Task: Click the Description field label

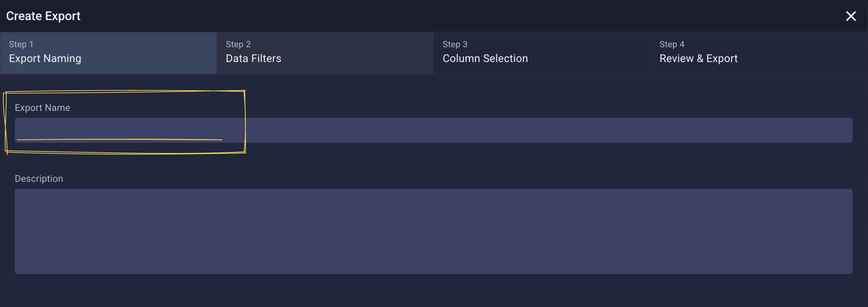Action: tap(39, 178)
